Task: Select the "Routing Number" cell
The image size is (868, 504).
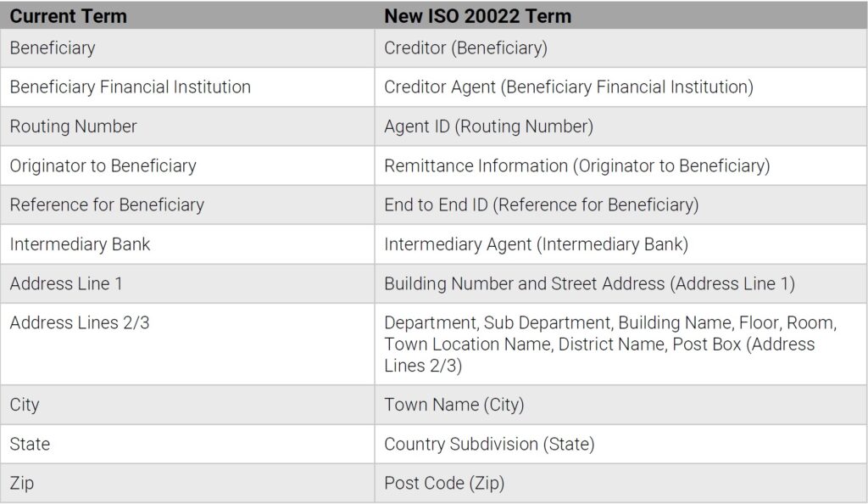Action: point(73,126)
